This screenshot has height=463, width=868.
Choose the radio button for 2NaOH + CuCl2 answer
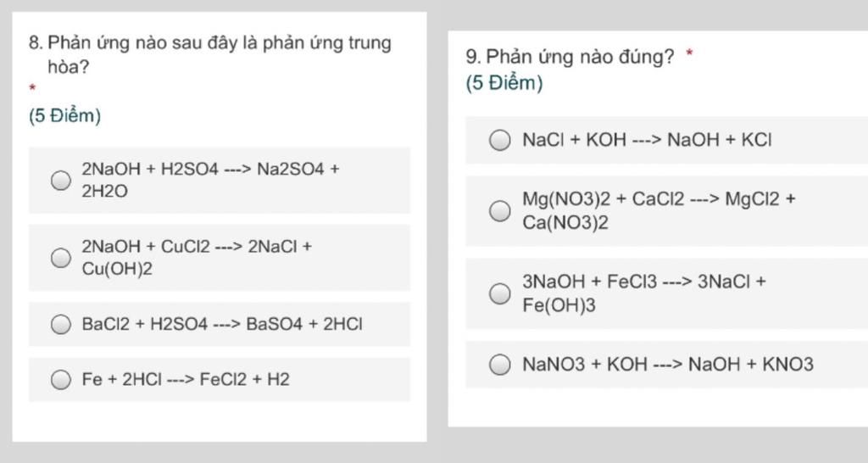pyautogui.click(x=61, y=258)
